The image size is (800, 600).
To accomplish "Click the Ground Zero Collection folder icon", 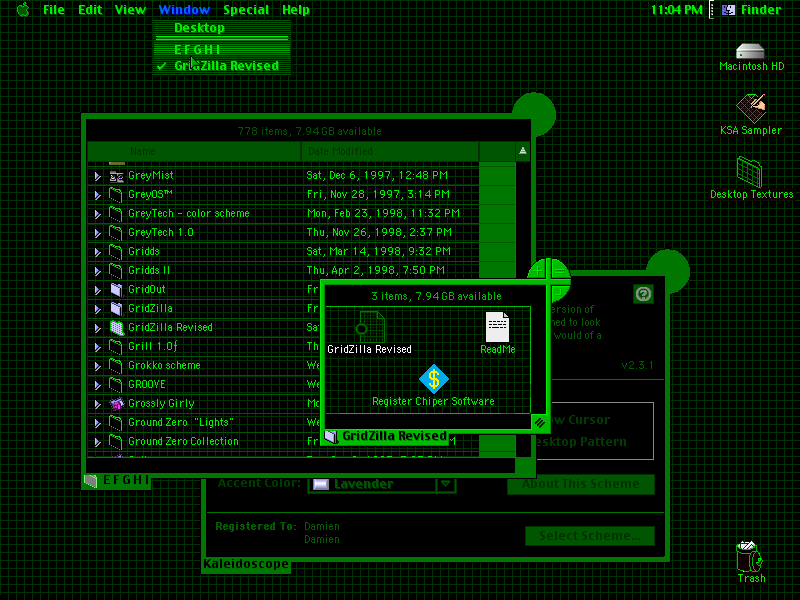I will click(x=116, y=442).
